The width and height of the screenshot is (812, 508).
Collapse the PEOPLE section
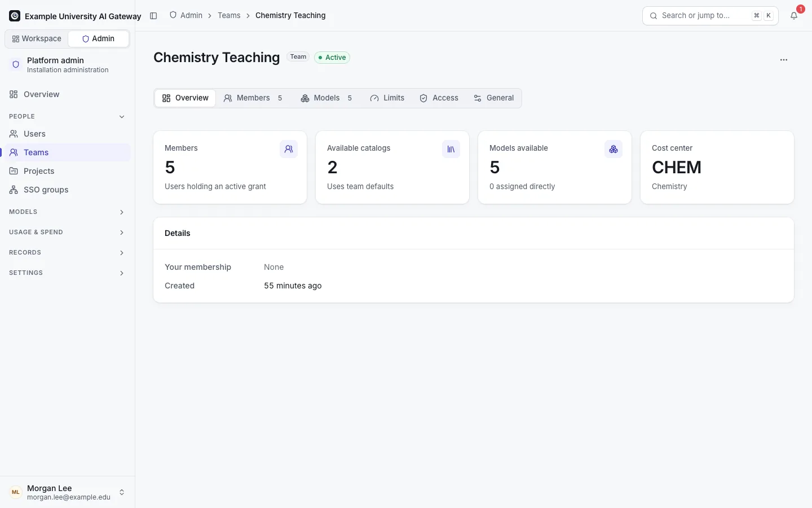(x=67, y=116)
